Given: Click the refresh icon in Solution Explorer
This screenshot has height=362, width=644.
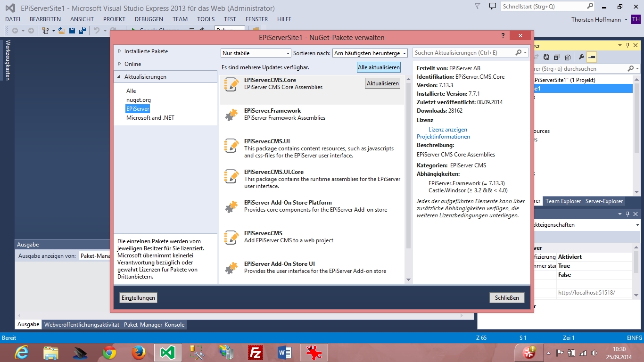Looking at the screenshot, I should click(x=546, y=57).
